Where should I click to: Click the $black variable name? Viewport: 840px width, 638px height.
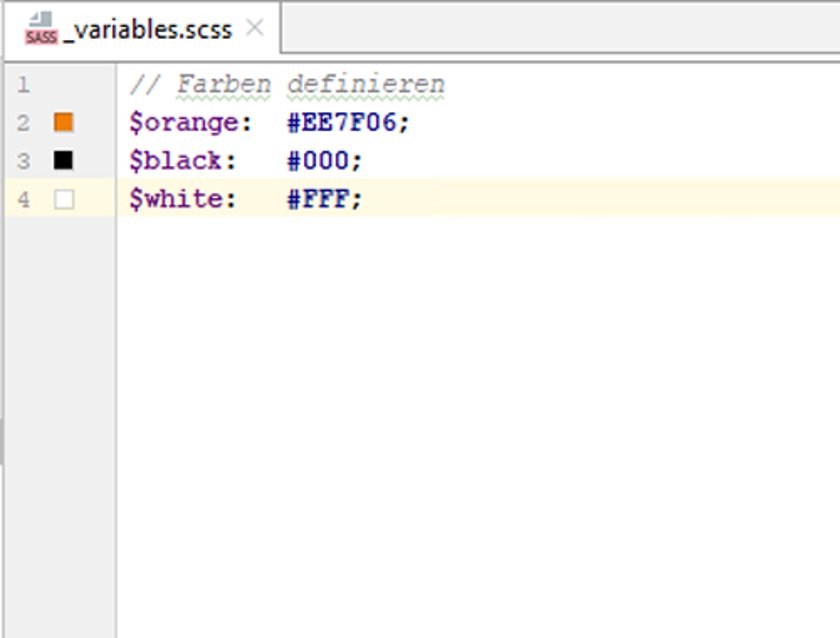pos(176,161)
